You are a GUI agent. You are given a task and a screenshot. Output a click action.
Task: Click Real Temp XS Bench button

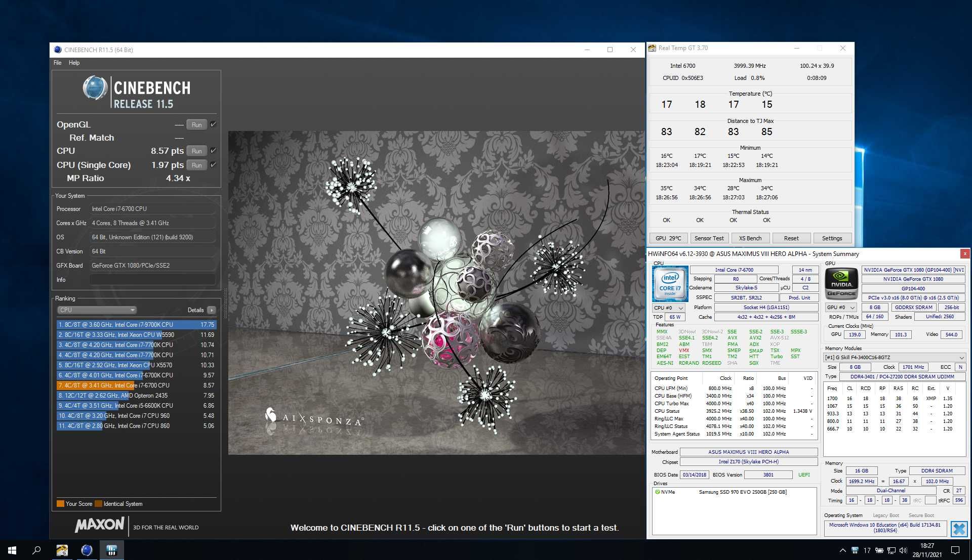click(x=750, y=238)
